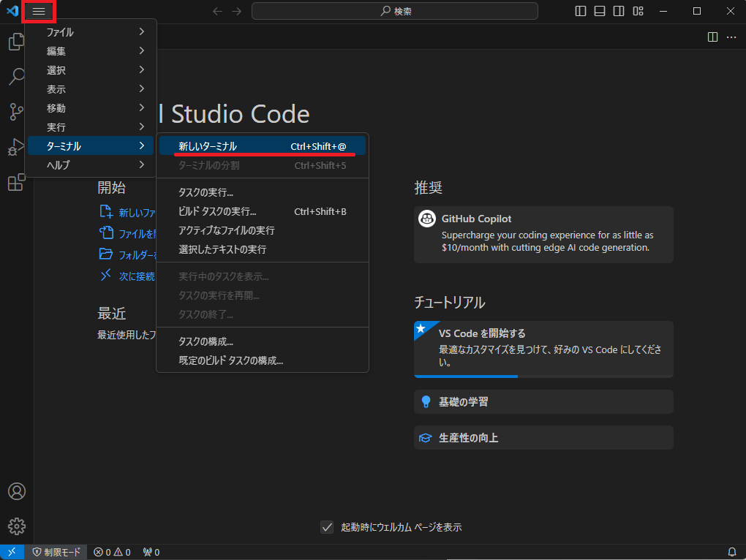746x560 pixels.
Task: Open the Customize Layout icon
Action: (x=638, y=11)
